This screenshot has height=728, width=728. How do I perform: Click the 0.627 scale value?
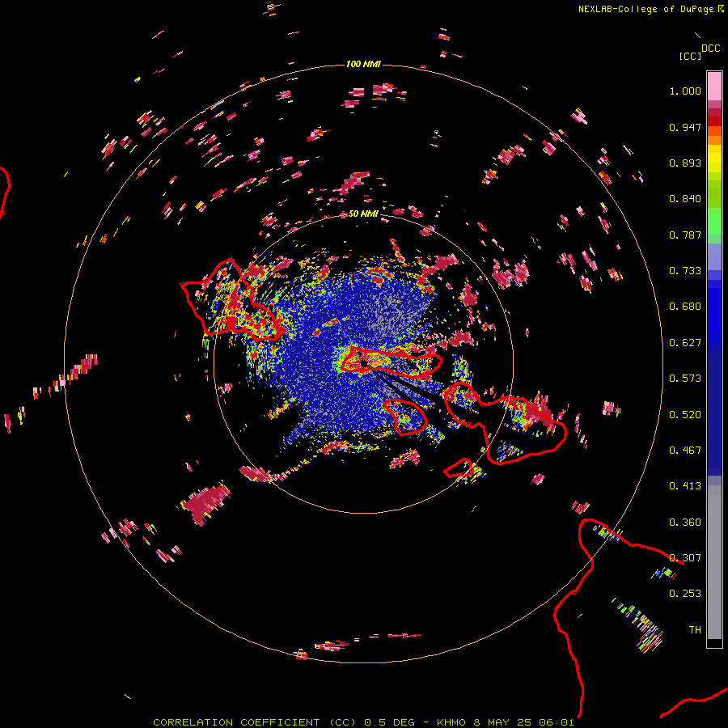(685, 343)
